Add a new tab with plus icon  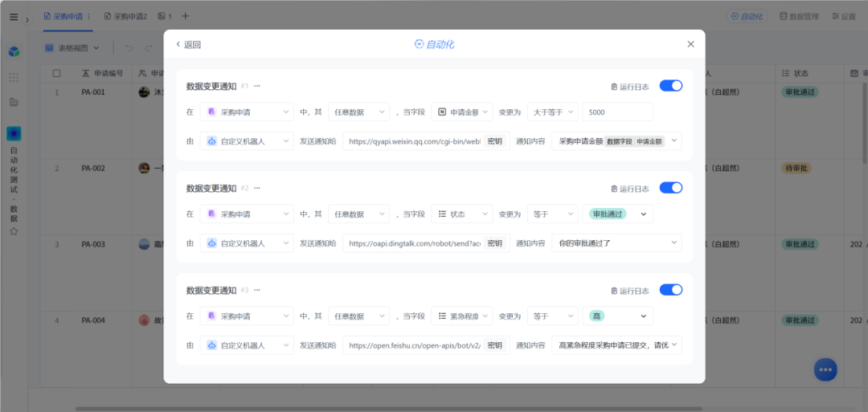coord(186,16)
